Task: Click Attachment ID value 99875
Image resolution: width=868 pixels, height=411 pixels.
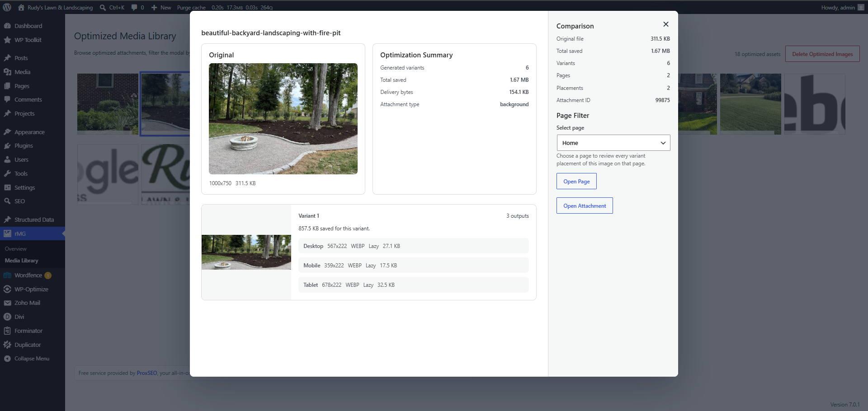Action: tap(662, 100)
